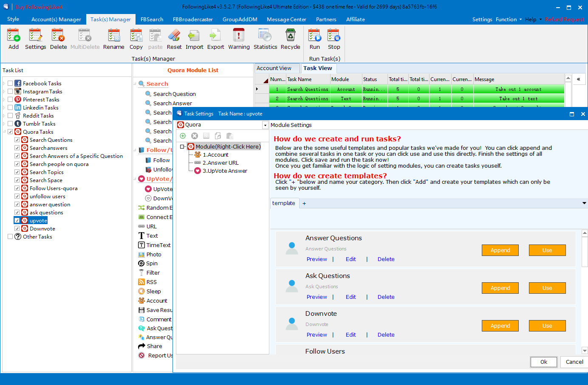Select the template tab in Task Settings
Image resolution: width=588 pixels, height=385 pixels.
click(284, 203)
